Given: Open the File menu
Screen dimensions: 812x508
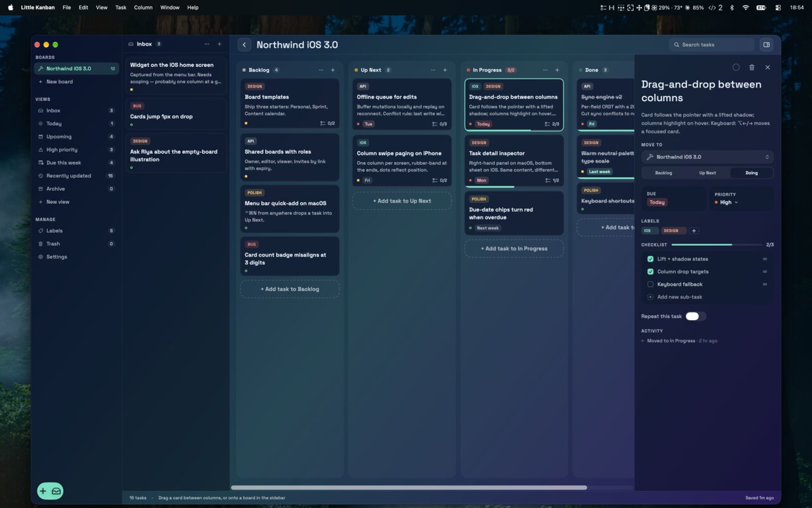Looking at the screenshot, I should coord(67,8).
